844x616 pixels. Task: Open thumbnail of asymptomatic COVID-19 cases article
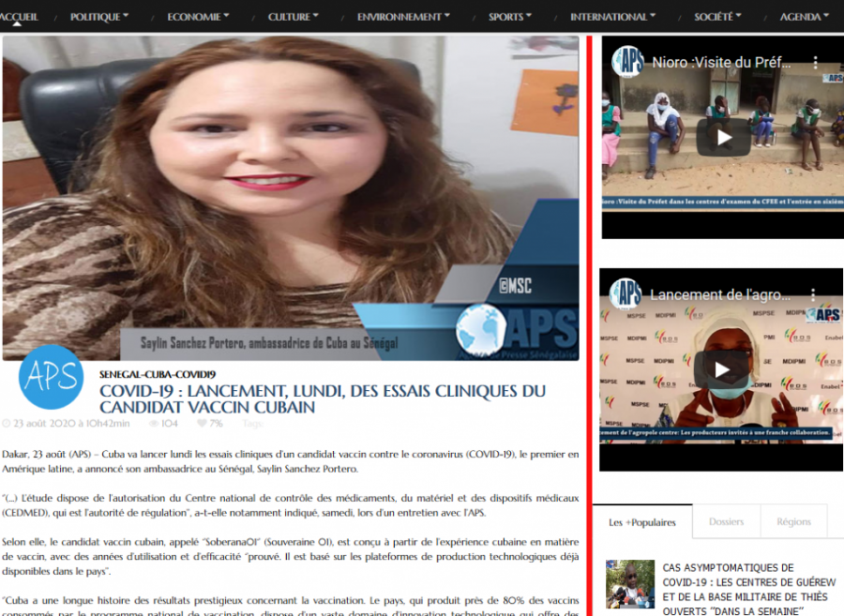(630, 584)
